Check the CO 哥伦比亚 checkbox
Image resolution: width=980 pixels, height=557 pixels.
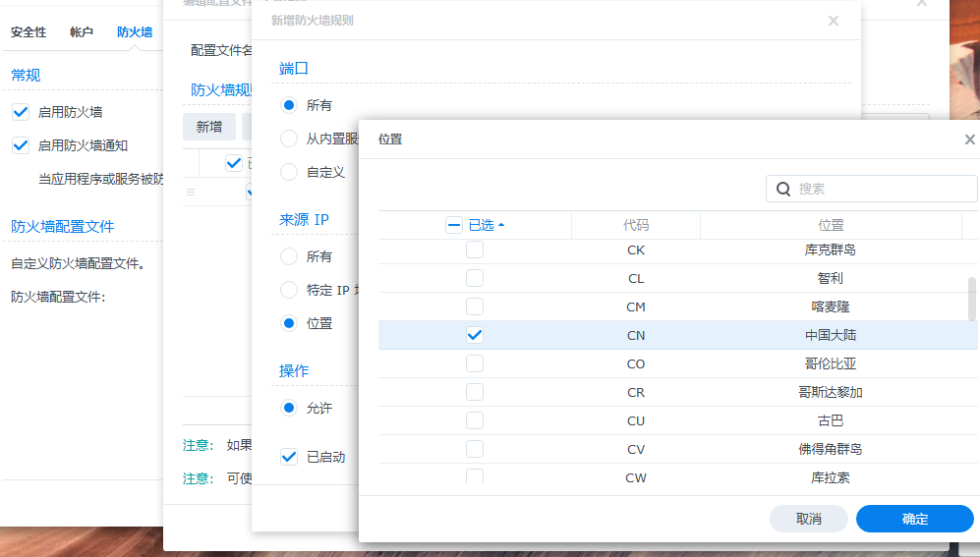(475, 363)
